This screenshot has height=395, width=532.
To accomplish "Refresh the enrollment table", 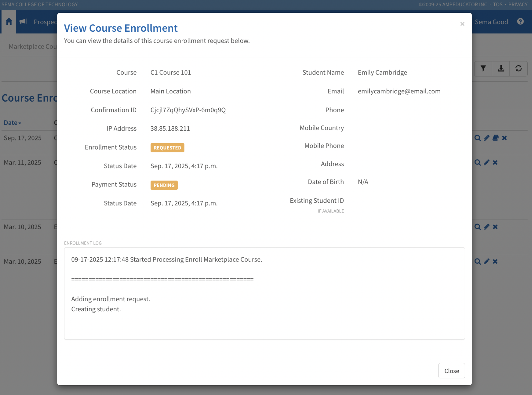I will [519, 69].
